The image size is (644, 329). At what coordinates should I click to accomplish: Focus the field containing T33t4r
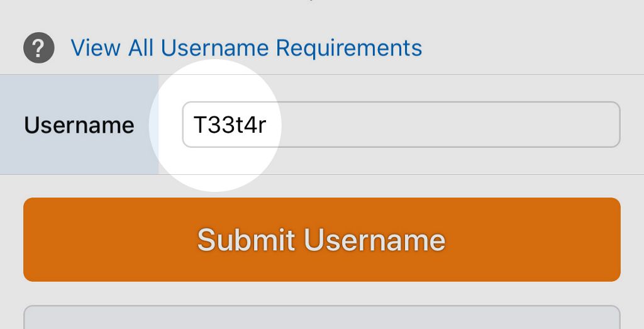pyautogui.click(x=401, y=125)
